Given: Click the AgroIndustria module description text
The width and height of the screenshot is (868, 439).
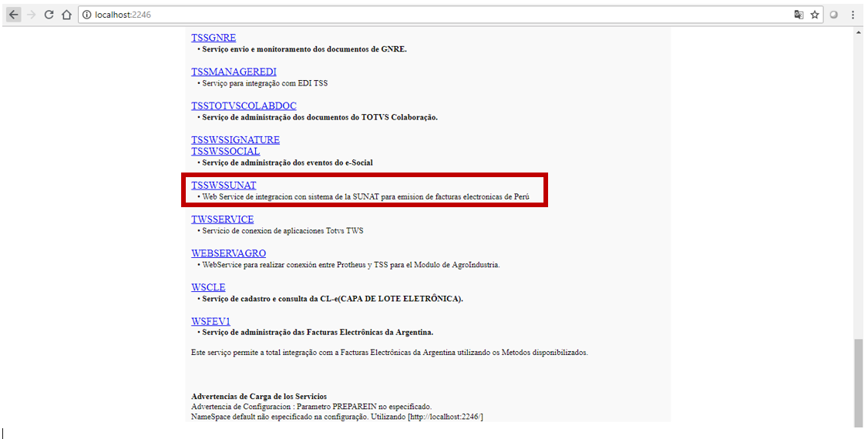Looking at the screenshot, I should point(351,265).
